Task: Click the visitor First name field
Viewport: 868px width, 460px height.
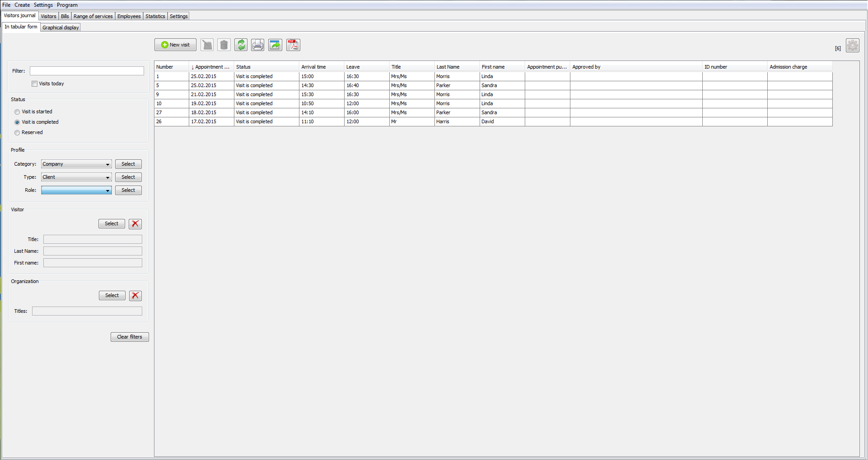Action: pos(93,263)
